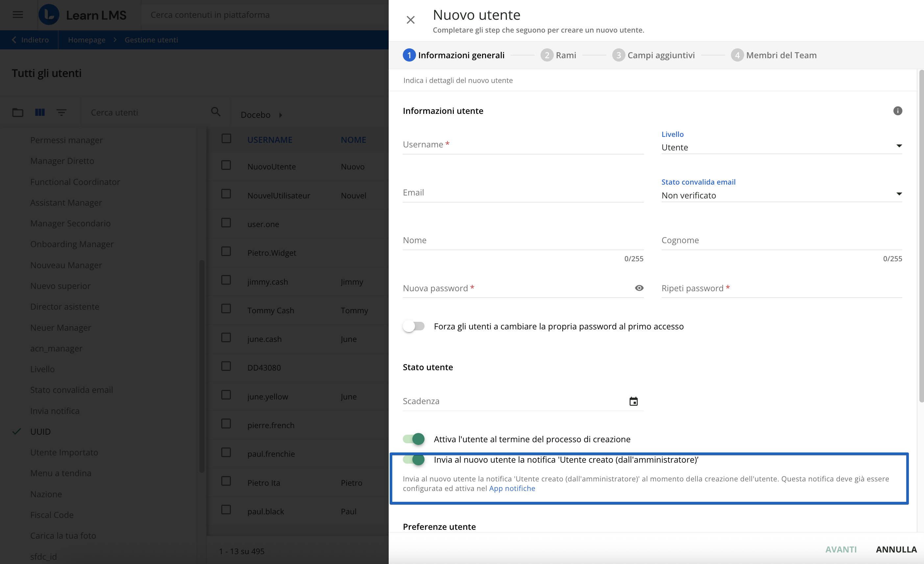Click the search magnifier in Cerca utenti field
This screenshot has width=924, height=564.
tap(215, 112)
